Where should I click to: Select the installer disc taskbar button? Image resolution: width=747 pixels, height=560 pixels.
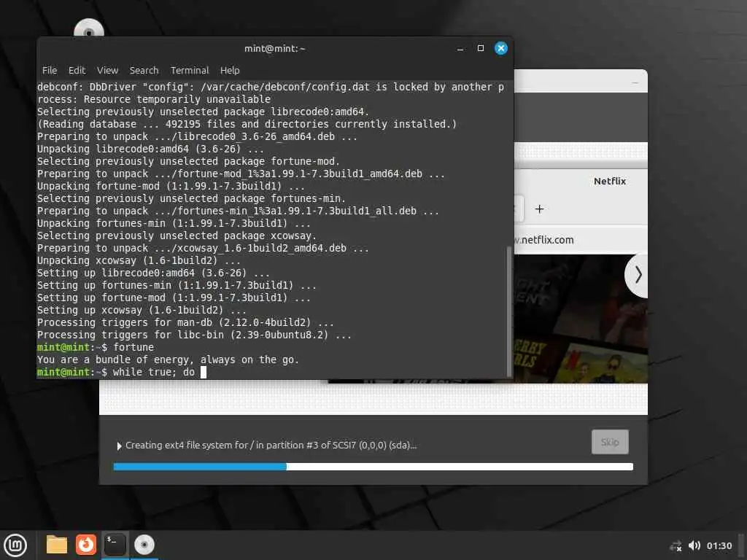click(x=144, y=545)
